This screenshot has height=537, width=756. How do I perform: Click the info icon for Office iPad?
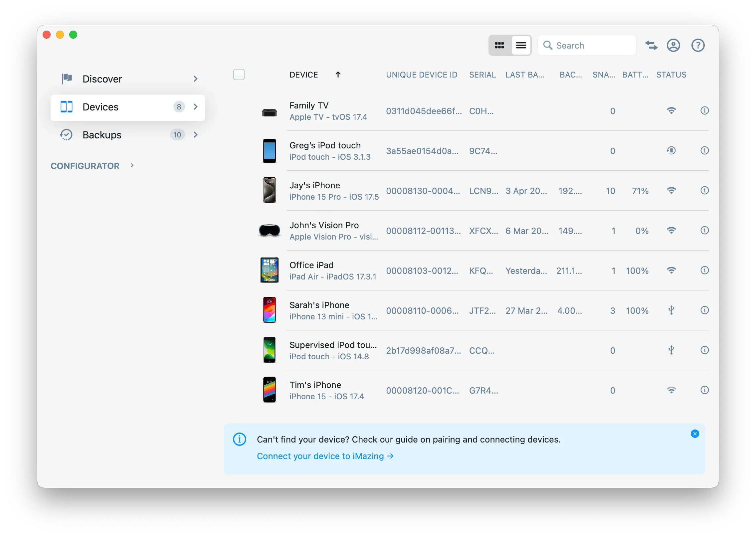[704, 270]
